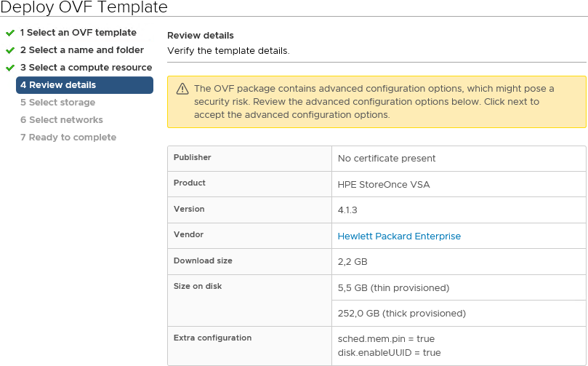Click 'No certificate present' value

387,159
